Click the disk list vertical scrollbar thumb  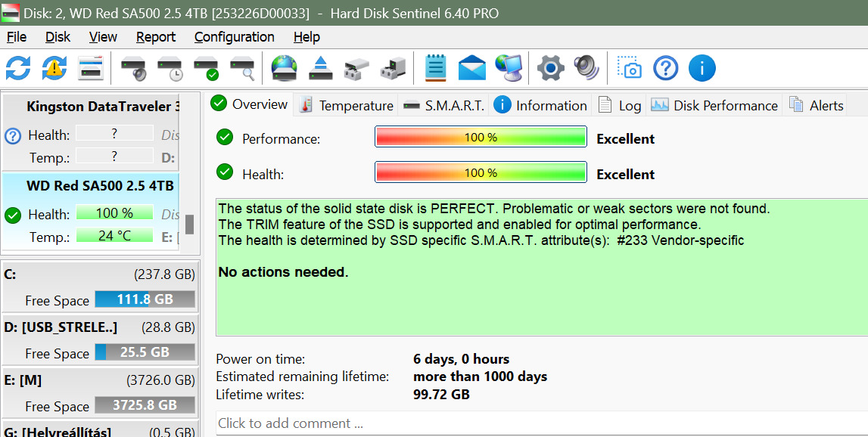pos(189,225)
